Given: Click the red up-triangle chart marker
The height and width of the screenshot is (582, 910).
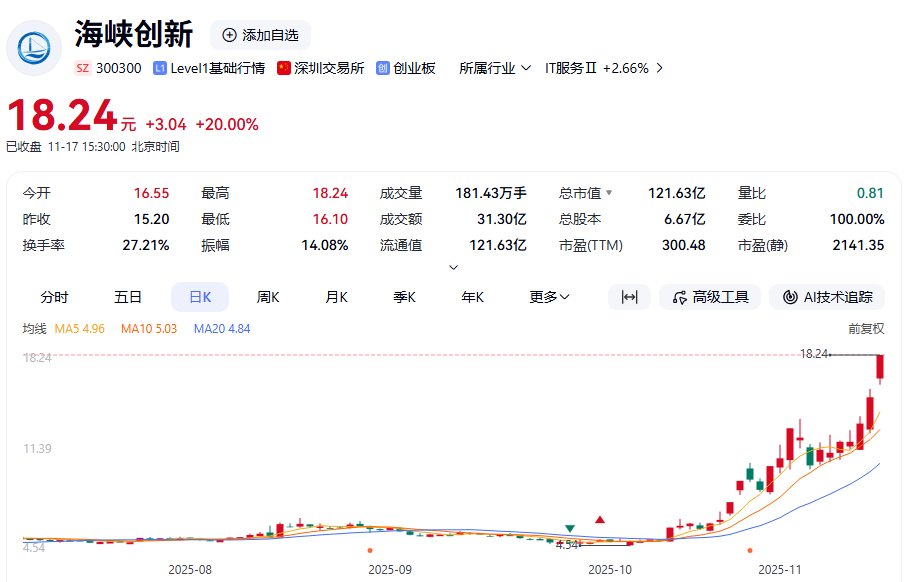Looking at the screenshot, I should click(600, 519).
